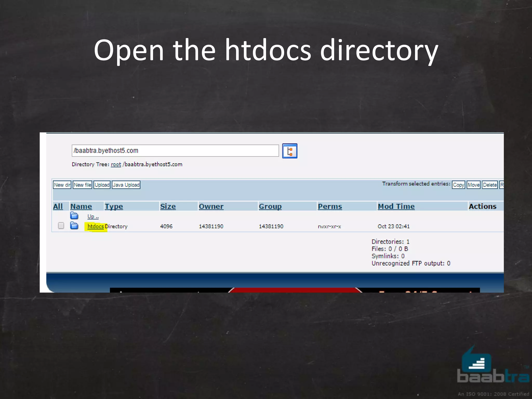Click the Java Upload button
The width and height of the screenshot is (532, 399).
[126, 185]
